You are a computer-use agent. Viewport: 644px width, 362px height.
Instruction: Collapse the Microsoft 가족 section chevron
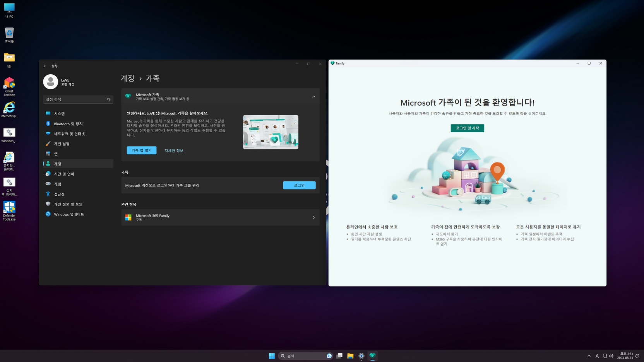pos(313,97)
